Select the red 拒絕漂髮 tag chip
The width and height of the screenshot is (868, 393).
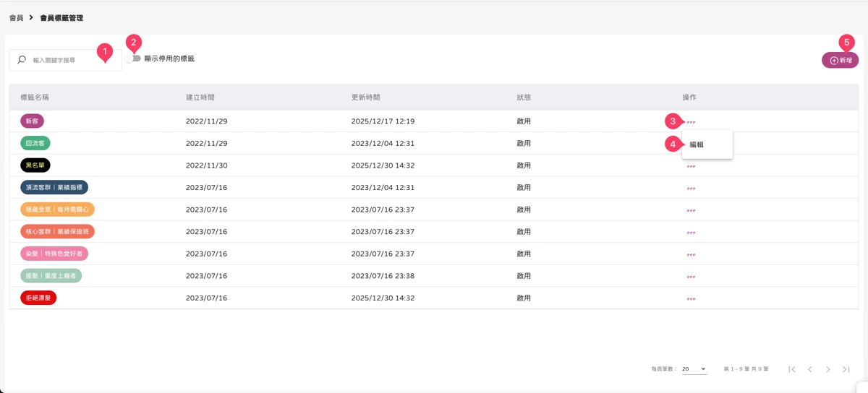click(x=38, y=298)
